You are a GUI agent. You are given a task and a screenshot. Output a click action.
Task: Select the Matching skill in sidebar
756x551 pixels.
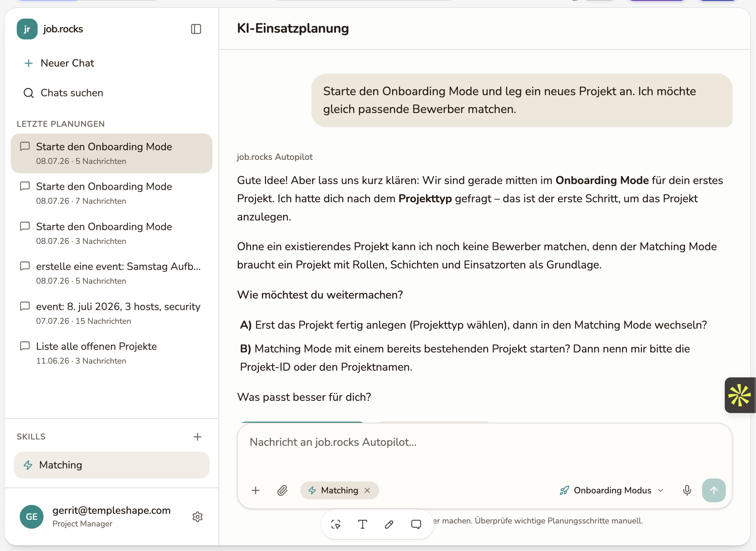(x=112, y=465)
